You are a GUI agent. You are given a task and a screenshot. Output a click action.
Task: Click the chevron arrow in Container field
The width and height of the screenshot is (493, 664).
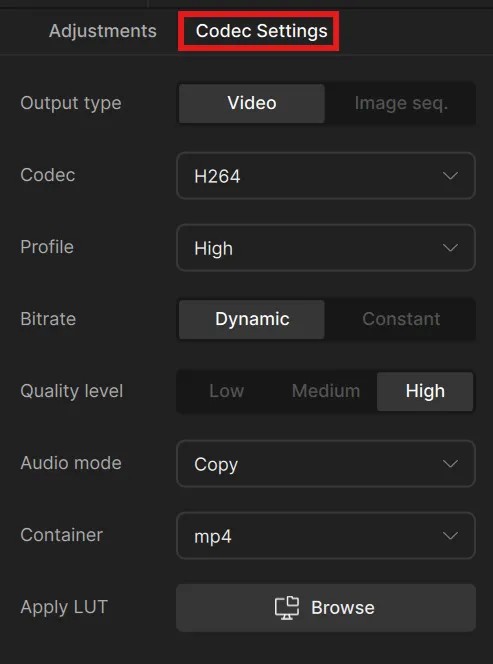tap(450, 536)
